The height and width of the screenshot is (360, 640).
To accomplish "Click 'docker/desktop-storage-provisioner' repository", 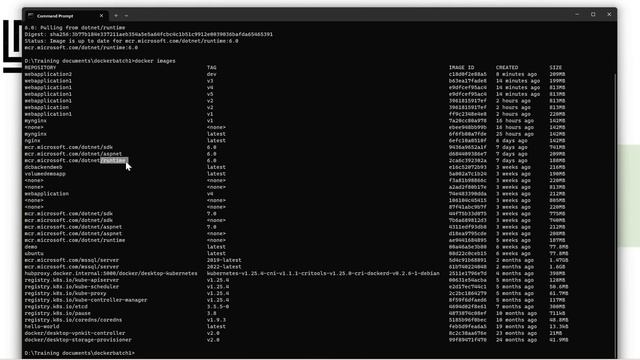I will pyautogui.click(x=78, y=340).
